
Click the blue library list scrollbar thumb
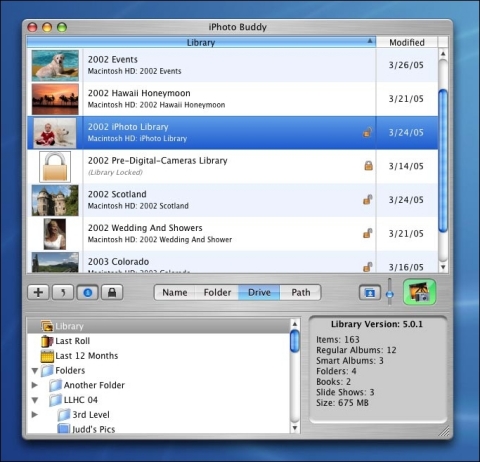pos(443,161)
